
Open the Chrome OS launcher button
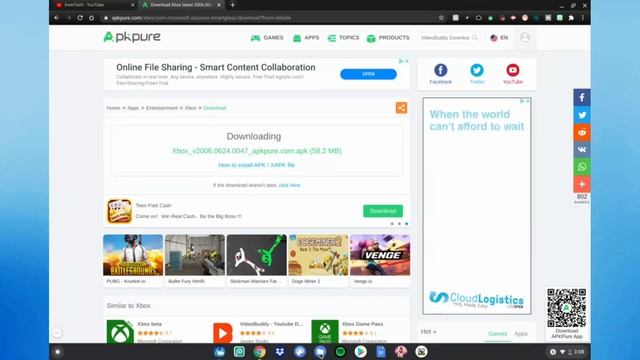(x=58, y=351)
